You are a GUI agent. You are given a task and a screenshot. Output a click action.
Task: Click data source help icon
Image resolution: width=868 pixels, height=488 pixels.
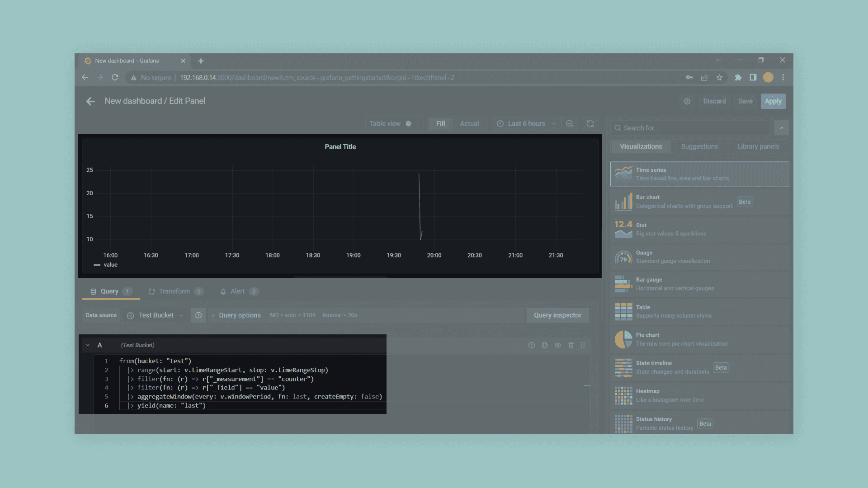198,315
